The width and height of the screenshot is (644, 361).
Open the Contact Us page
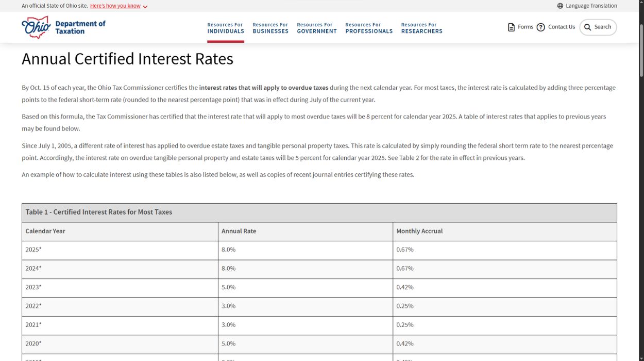561,27
